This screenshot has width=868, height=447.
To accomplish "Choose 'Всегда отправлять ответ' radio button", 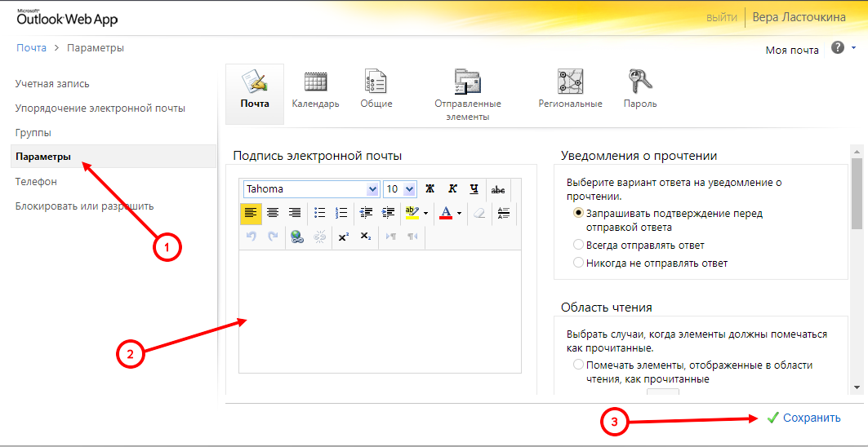I will pos(579,245).
